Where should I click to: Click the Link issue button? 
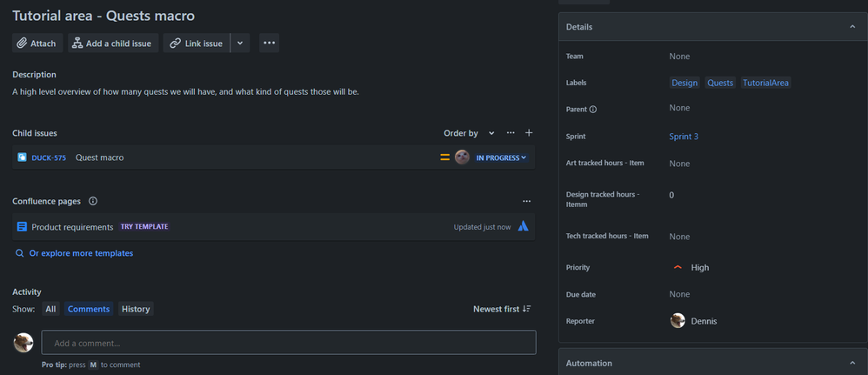197,44
